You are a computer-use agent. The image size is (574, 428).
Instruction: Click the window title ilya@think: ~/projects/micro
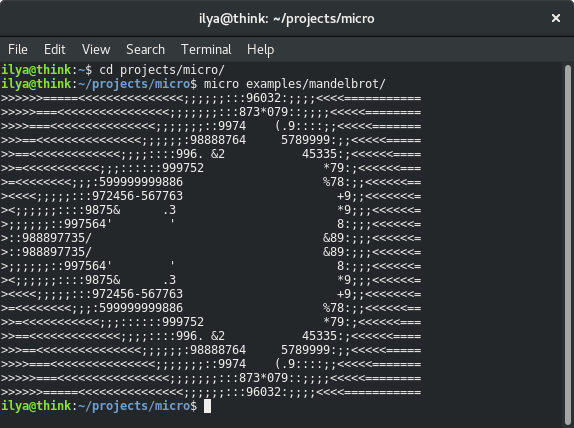pos(287,18)
